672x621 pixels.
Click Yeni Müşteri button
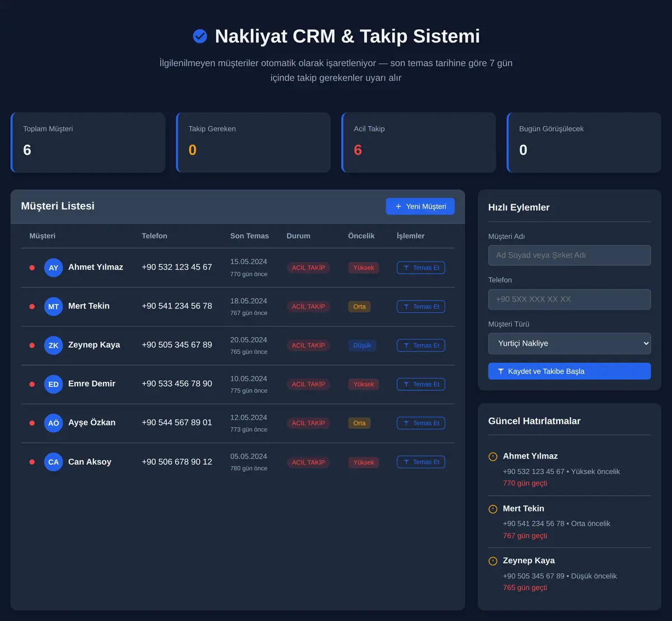(420, 207)
